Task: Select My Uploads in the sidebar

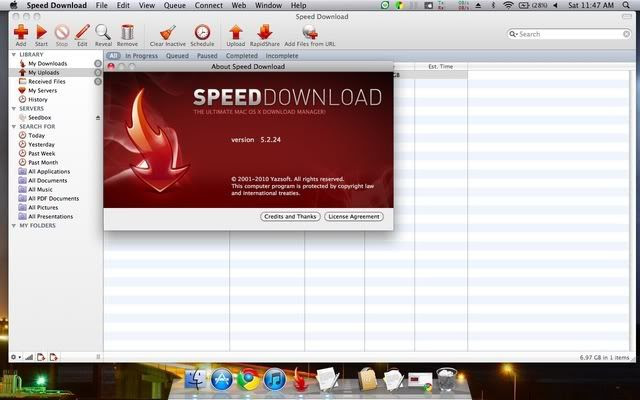Action: point(44,72)
